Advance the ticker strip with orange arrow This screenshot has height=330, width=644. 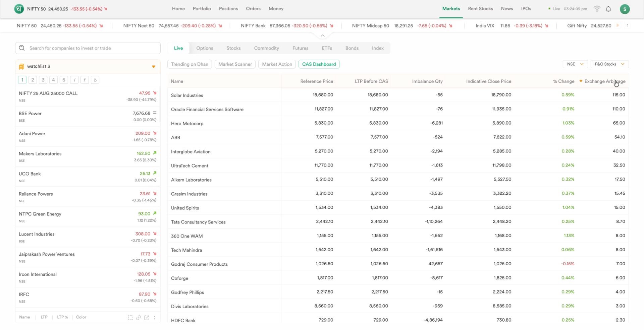click(618, 25)
